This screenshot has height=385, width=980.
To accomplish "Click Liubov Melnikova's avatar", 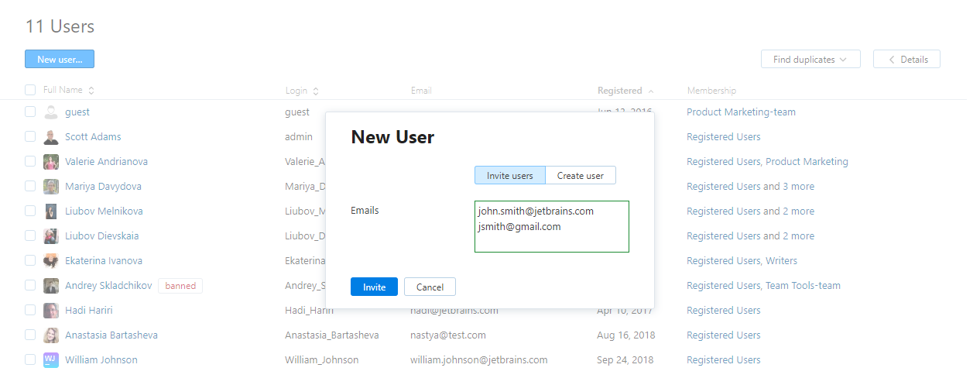I will [x=51, y=211].
